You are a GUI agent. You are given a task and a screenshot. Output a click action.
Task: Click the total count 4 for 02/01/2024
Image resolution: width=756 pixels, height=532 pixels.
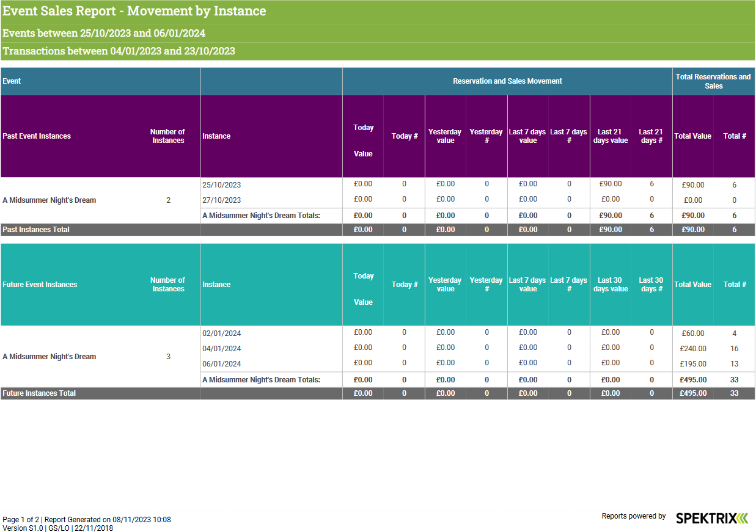[735, 333]
